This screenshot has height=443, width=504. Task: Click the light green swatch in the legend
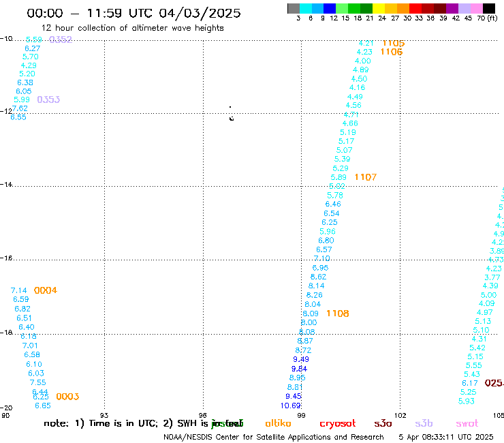[x=342, y=8]
